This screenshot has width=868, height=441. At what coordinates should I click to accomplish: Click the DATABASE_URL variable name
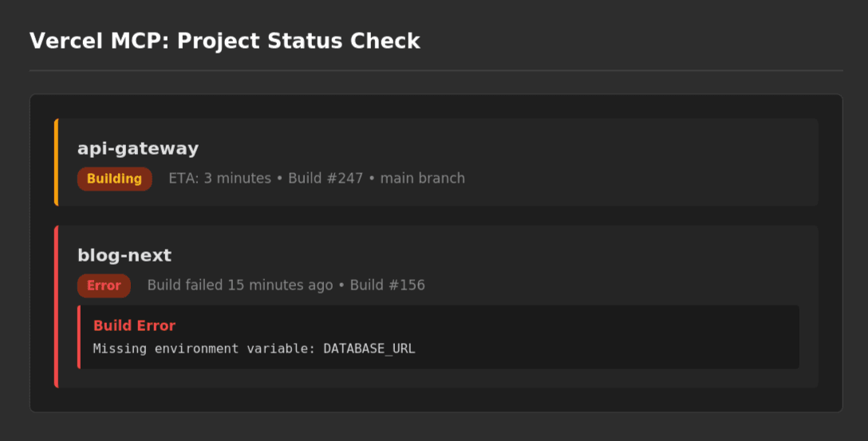tap(369, 348)
